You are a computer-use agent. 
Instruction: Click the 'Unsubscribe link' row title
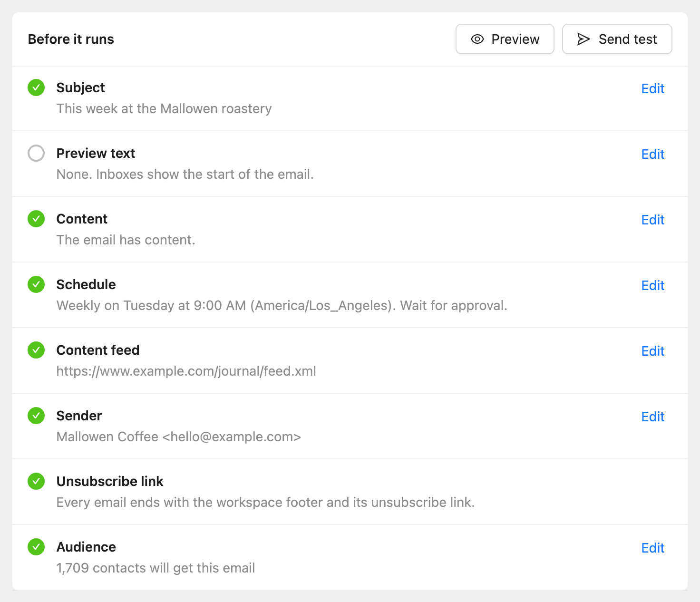pos(110,481)
